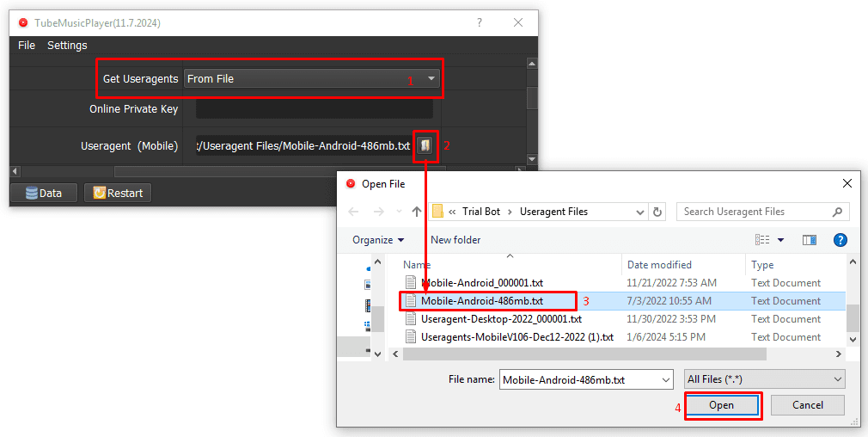Click the file list vertical scrollbar down arrow
Image resolution: width=868 pixels, height=437 pixels.
(x=852, y=339)
